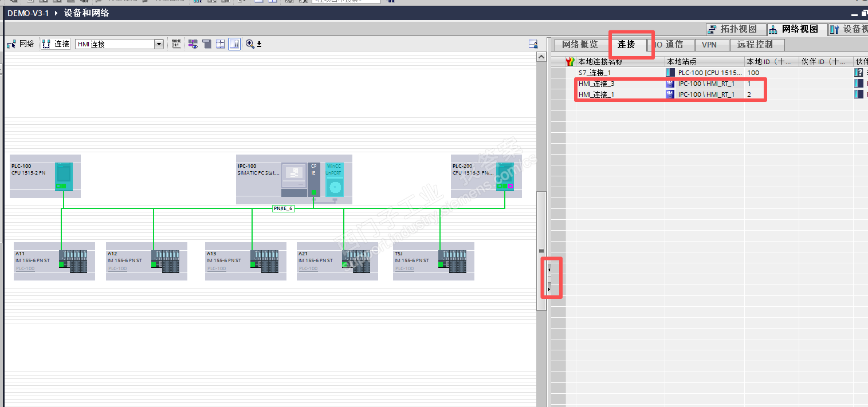
Task: Click the save window settings icon
Action: [533, 44]
